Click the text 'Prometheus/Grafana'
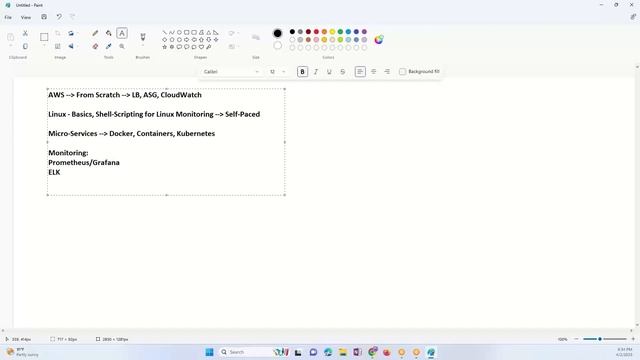The image size is (640, 360). click(x=84, y=163)
